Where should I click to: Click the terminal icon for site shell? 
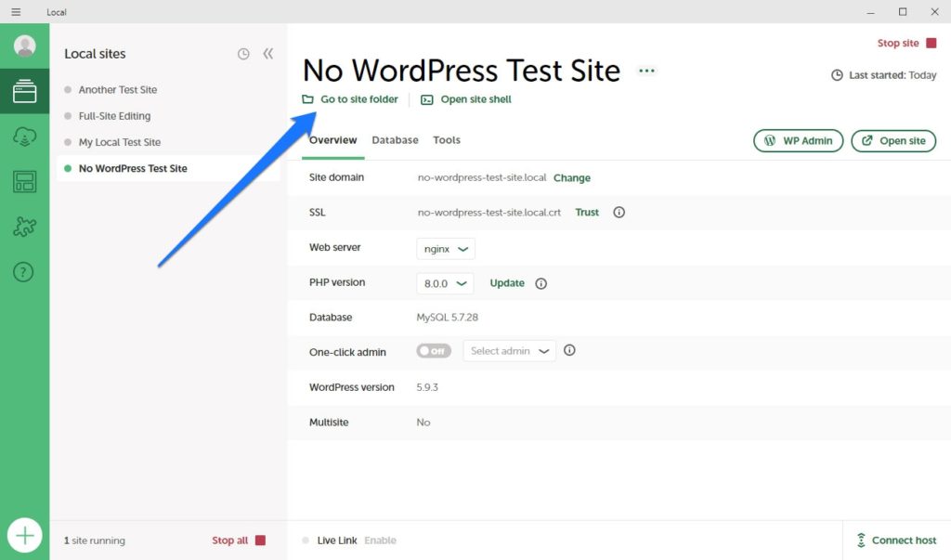point(427,99)
